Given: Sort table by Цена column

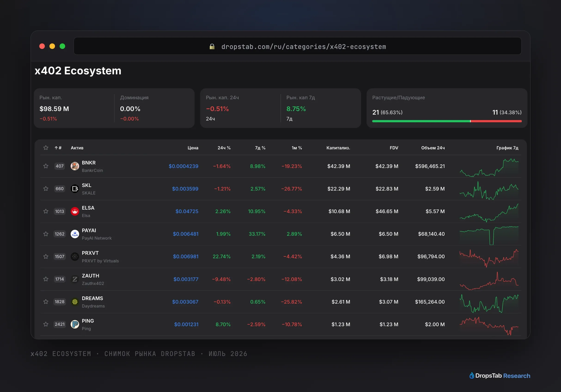Looking at the screenshot, I should tap(193, 148).
